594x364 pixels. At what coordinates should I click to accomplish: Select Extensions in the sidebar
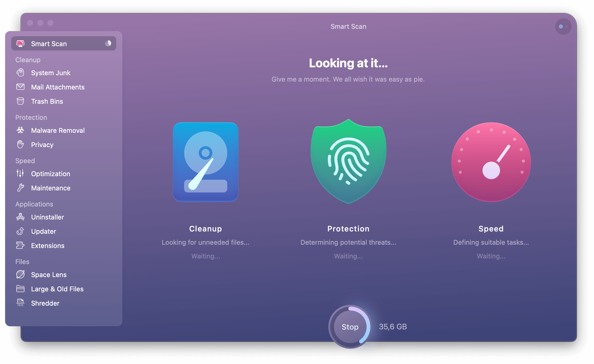(x=48, y=245)
